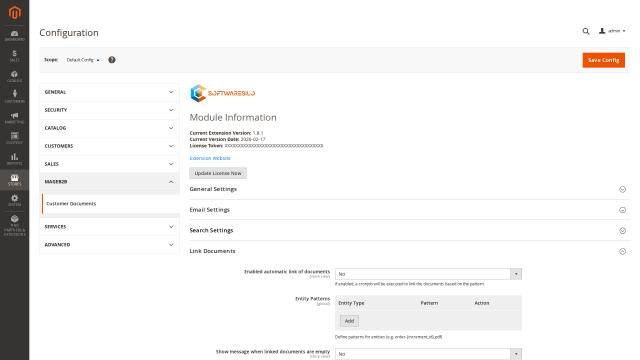640x360 pixels.
Task: Open the Catalog sidebar menu
Action: [x=14, y=77]
